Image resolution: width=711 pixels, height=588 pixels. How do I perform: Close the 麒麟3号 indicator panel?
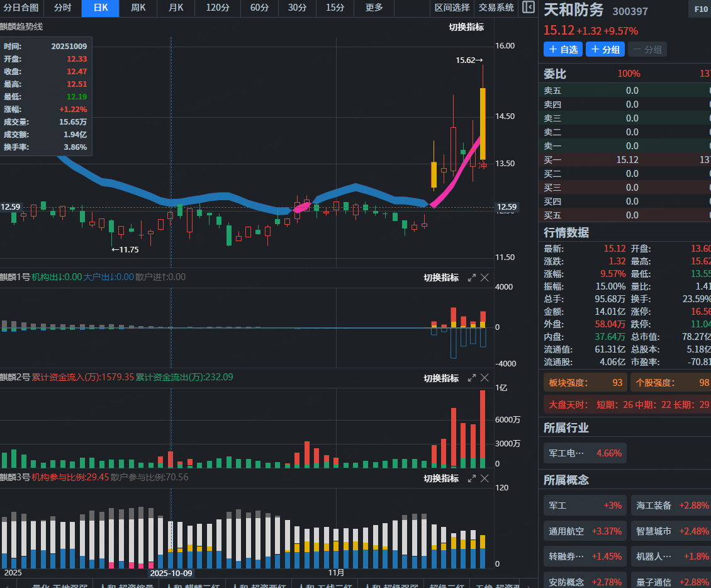485,478
